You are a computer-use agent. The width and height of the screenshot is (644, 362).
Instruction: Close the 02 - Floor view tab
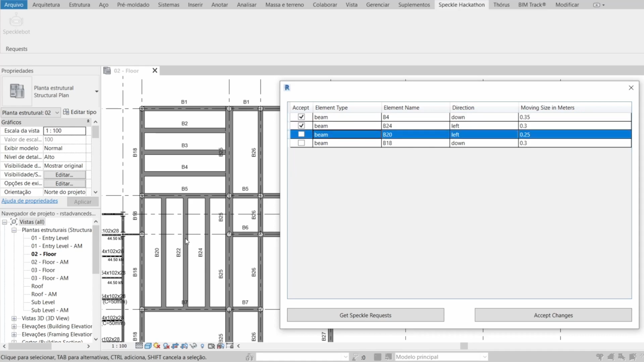pos(155,70)
